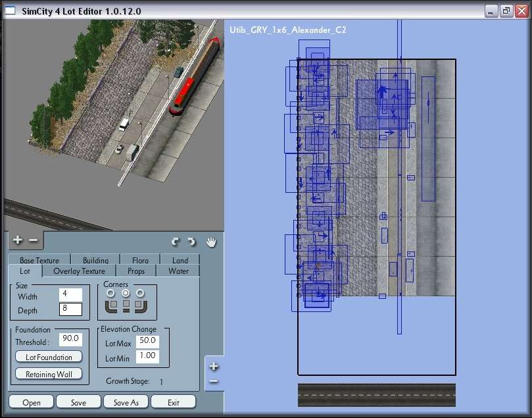Click the "Size" group label
The height and width of the screenshot is (418, 532).
click(x=22, y=286)
